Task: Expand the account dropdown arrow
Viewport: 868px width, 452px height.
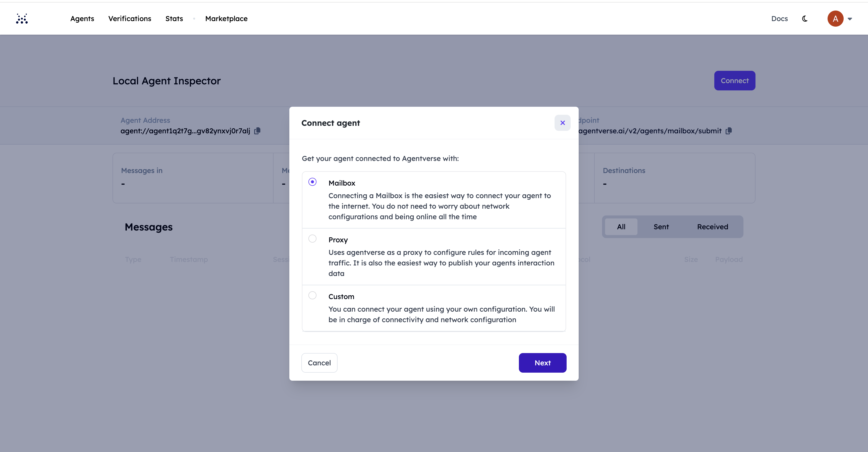Action: [x=850, y=19]
